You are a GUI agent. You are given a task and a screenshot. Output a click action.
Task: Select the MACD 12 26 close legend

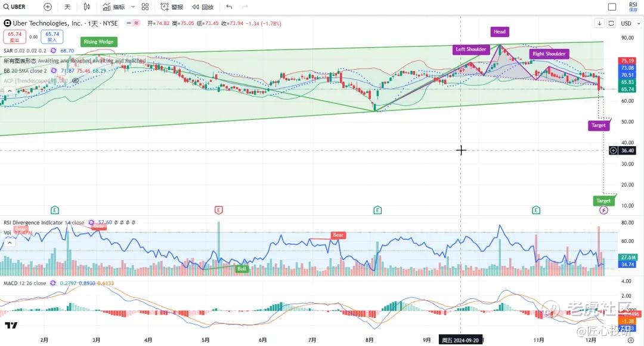(x=24, y=283)
